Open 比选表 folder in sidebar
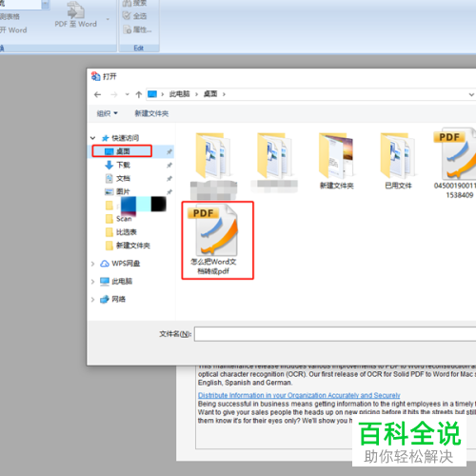This screenshot has width=476, height=476. point(121,232)
